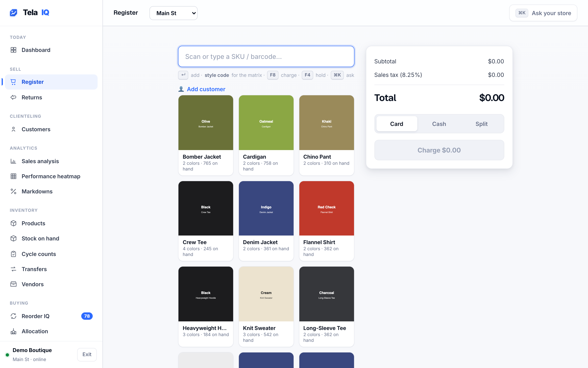Click the Exit button
This screenshot has width=588, height=368.
pos(87,354)
